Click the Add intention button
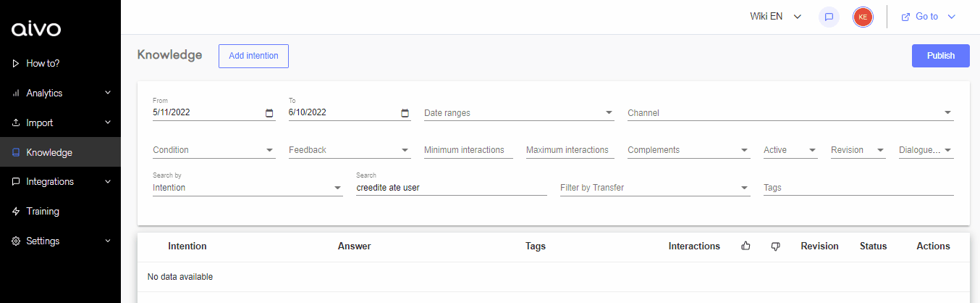Viewport: 980px width, 303px height. pos(253,56)
